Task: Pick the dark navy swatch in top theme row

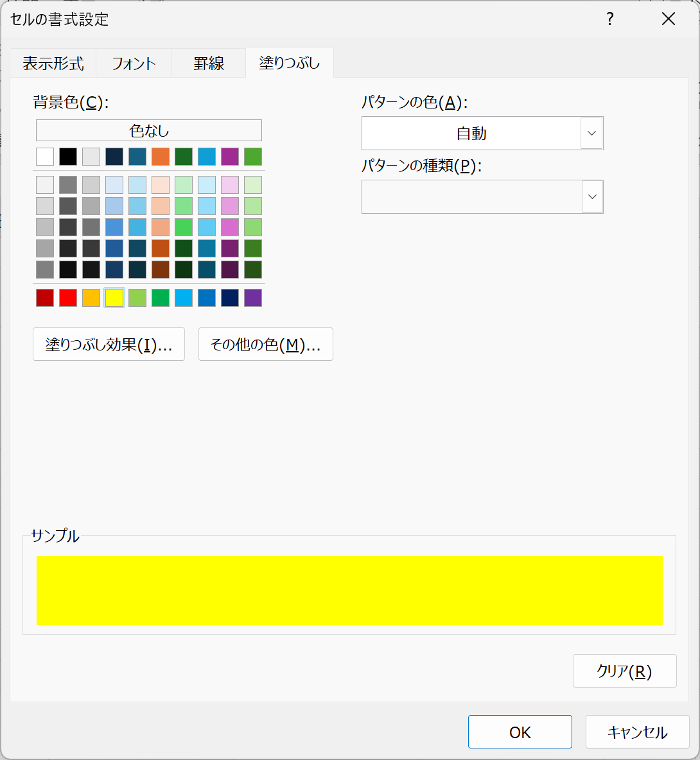Action: (114, 157)
